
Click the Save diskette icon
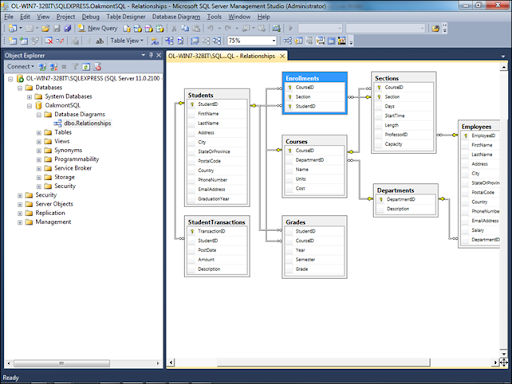point(57,29)
